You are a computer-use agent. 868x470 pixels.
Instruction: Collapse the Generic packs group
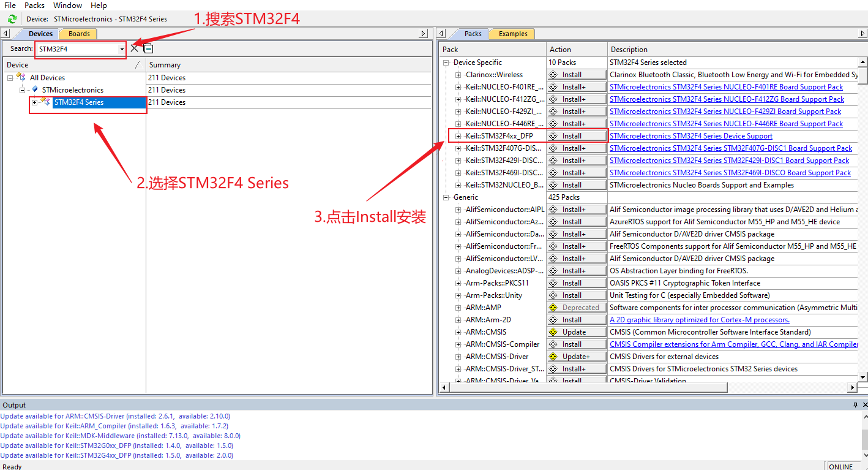(446, 197)
